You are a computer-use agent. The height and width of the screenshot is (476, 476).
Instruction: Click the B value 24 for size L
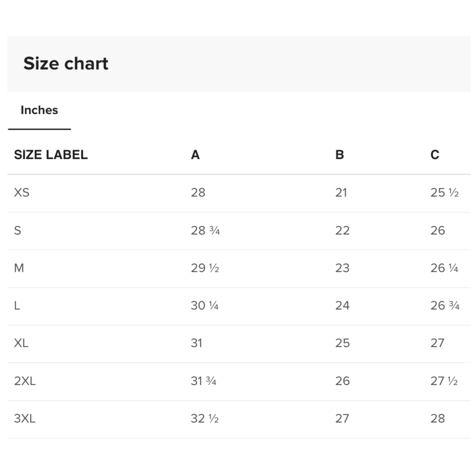[342, 306]
